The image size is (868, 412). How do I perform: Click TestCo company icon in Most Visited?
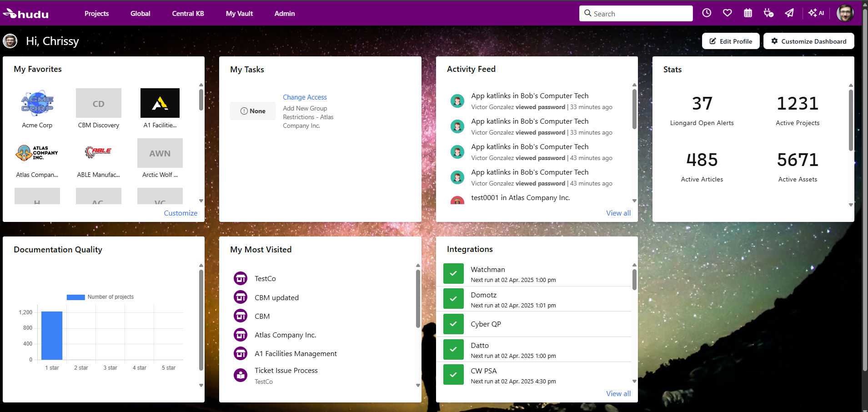click(x=241, y=278)
